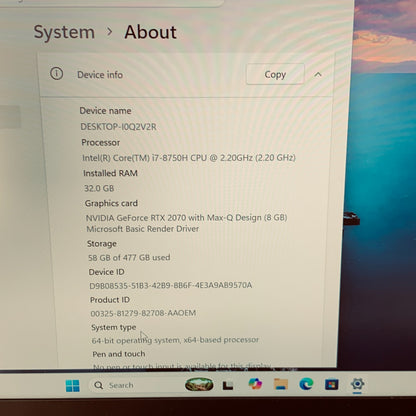Click NVIDIA GeForce RTX 2070 graphics card line

(187, 218)
